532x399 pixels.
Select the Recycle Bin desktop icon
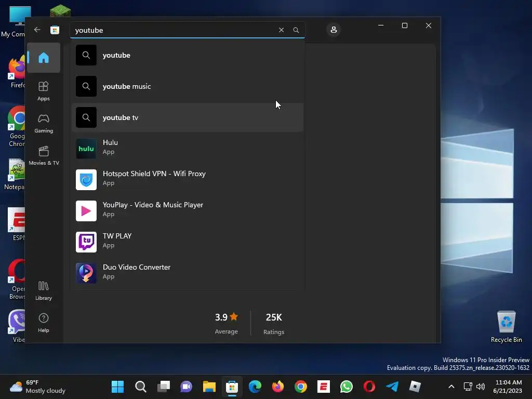(506, 327)
